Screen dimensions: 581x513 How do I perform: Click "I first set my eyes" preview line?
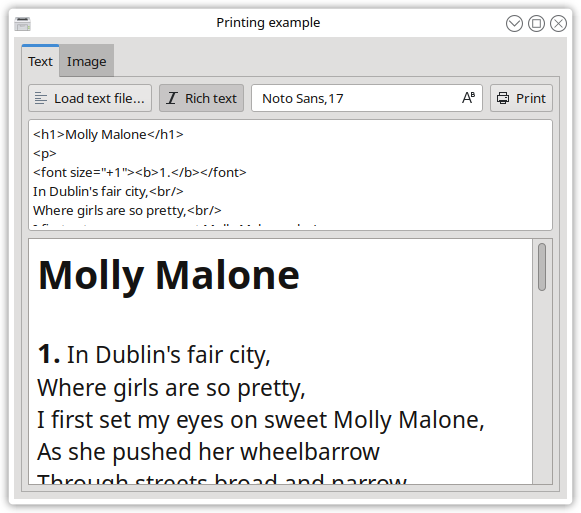(x=260, y=420)
